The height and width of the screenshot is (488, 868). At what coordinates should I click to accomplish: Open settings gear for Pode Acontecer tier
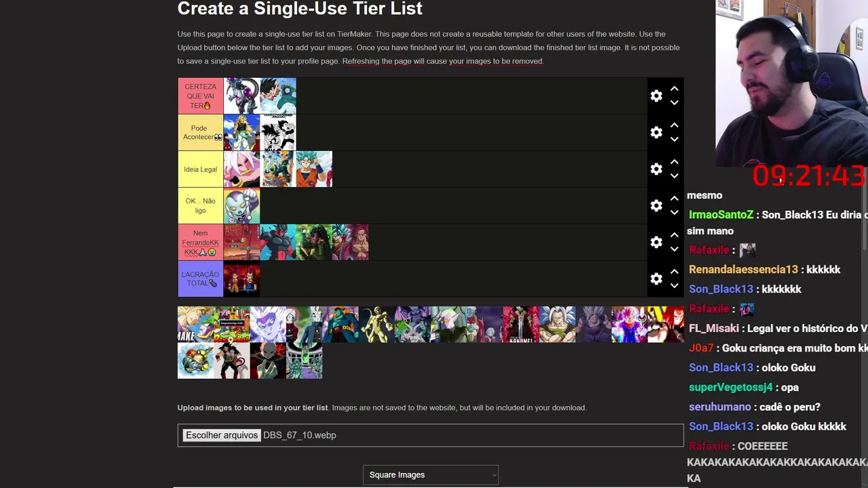point(656,133)
